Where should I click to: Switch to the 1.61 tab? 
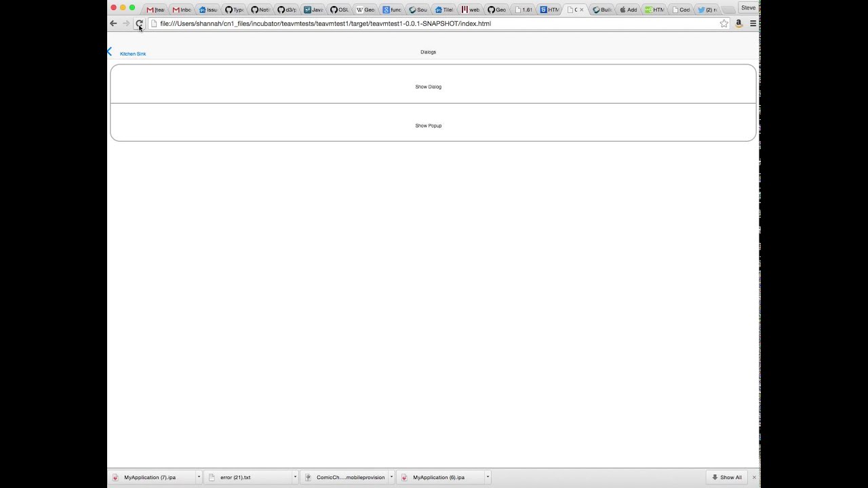tap(523, 9)
